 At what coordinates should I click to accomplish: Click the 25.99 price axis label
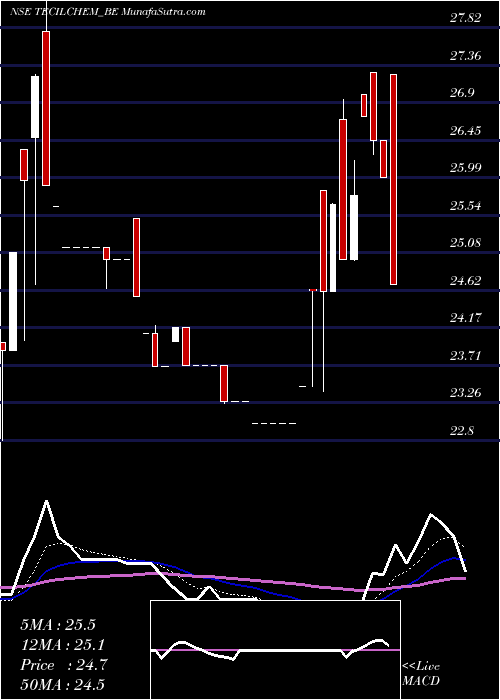pos(466,168)
